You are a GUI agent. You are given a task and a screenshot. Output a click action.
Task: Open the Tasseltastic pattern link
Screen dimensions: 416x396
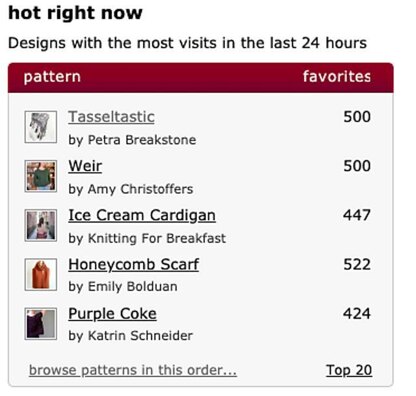click(x=111, y=117)
